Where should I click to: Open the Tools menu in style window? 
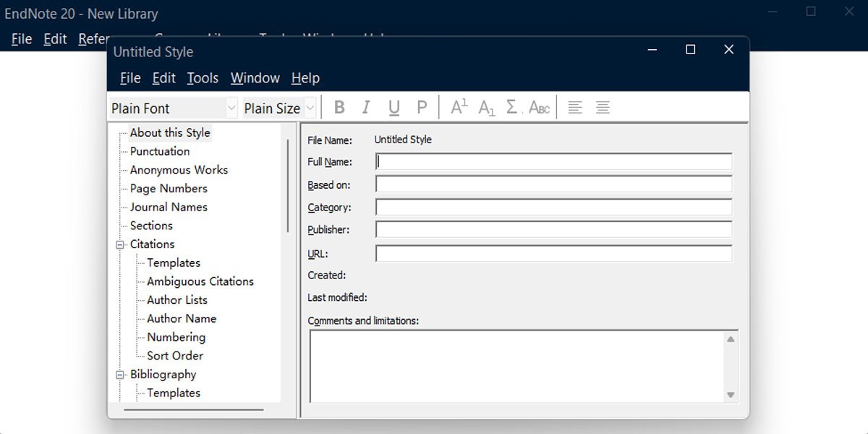[x=203, y=78]
